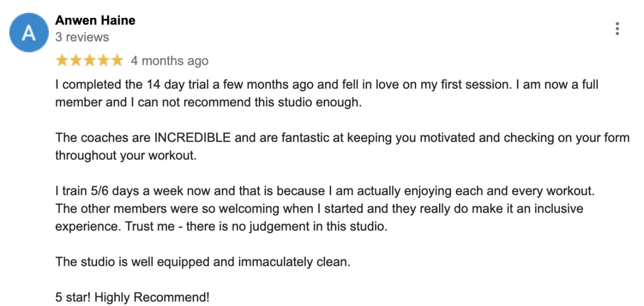Click the 'studio is well equipped' sentence
The image size is (644, 306).
click(203, 262)
